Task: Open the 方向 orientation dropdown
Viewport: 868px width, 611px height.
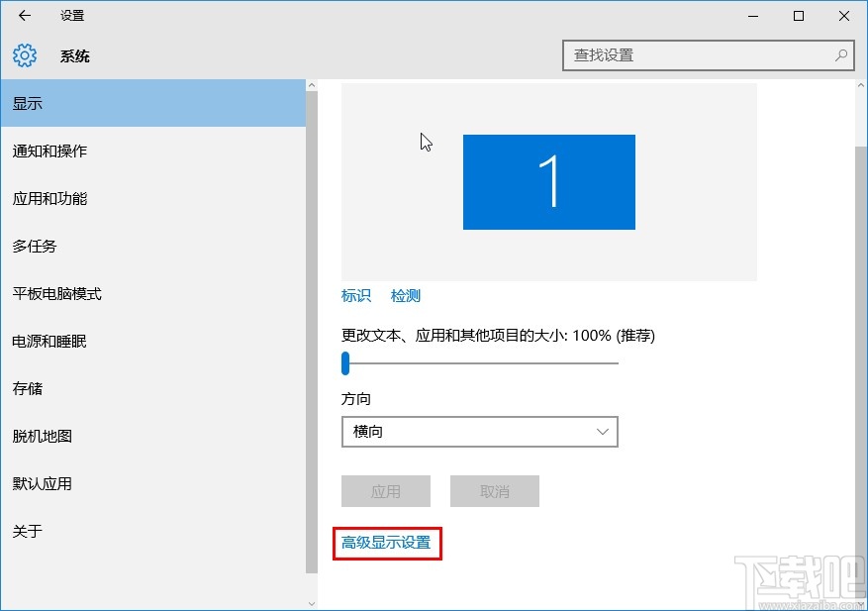Action: [x=479, y=432]
